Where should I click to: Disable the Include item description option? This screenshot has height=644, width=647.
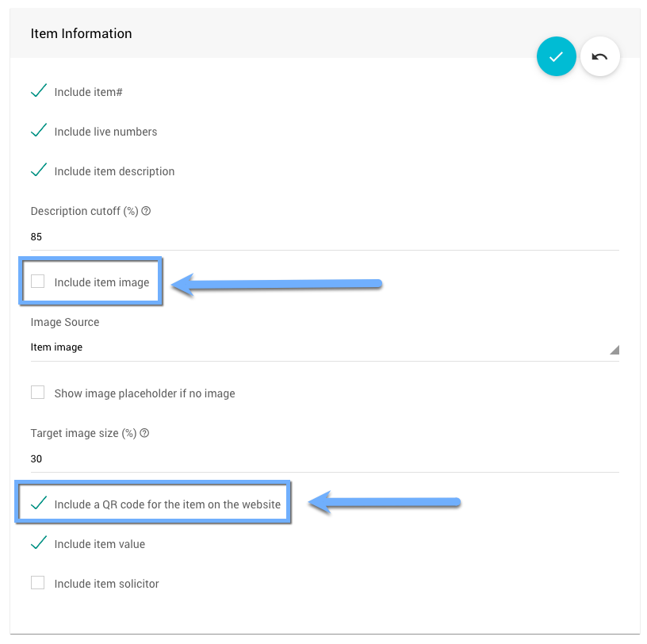coord(38,171)
